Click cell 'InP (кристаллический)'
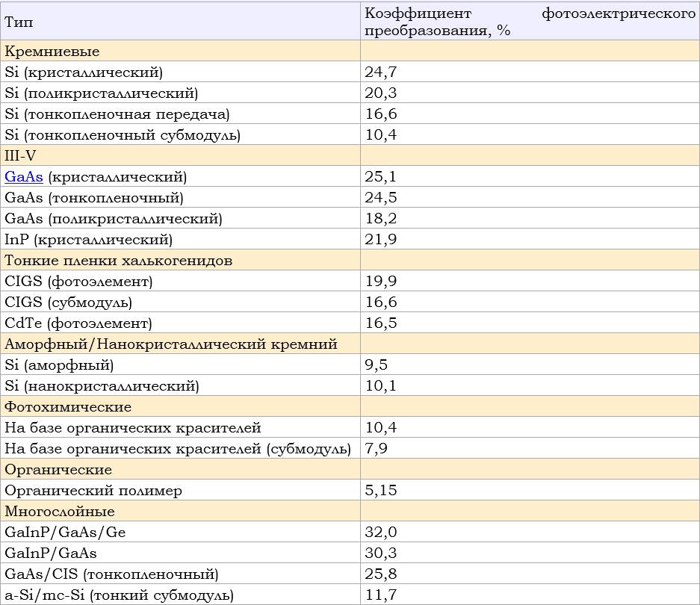This screenshot has height=605, width=700. [x=180, y=239]
